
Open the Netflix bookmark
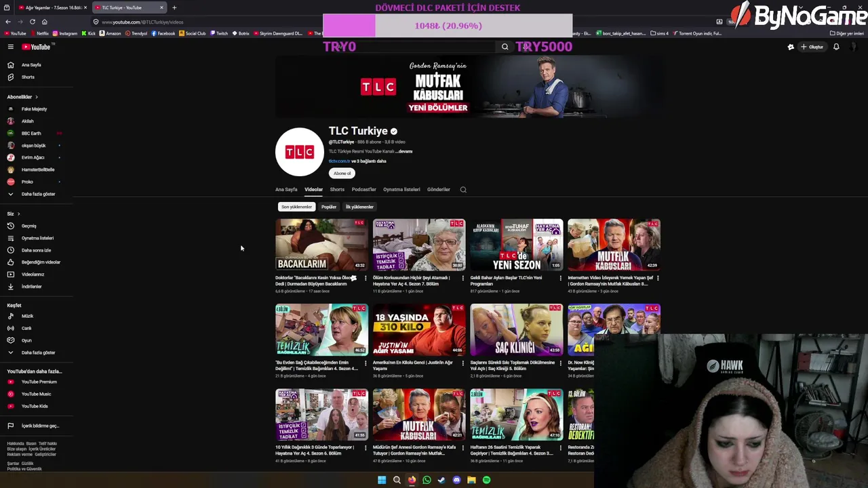(39, 33)
